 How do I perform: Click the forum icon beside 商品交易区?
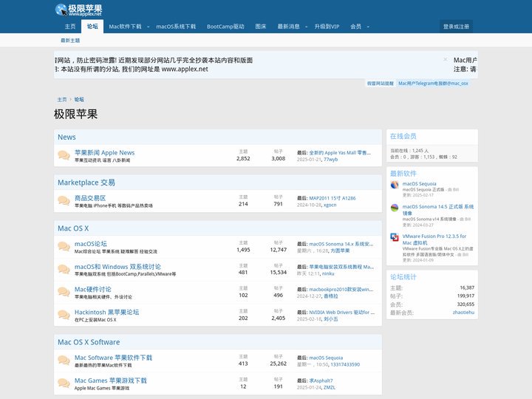click(64, 200)
